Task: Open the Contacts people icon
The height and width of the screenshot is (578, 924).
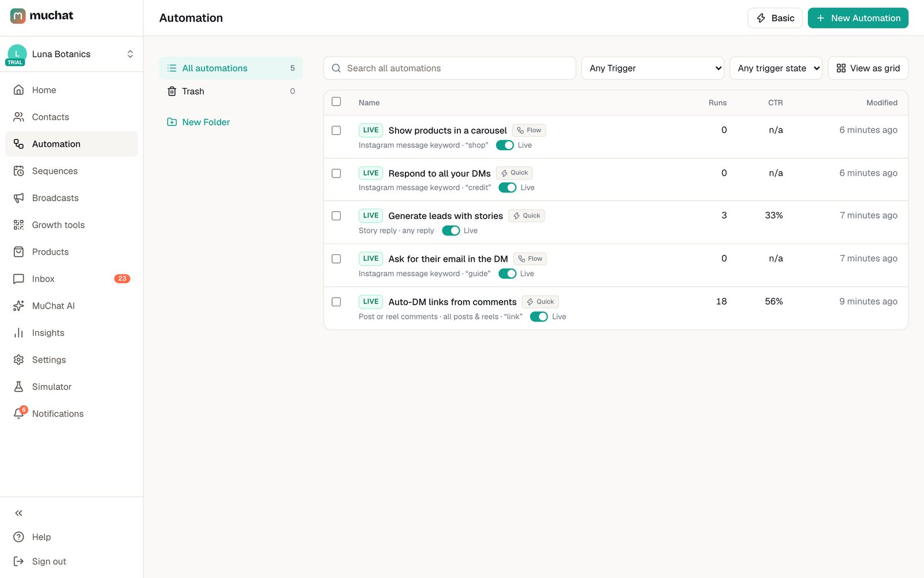Action: [x=18, y=117]
